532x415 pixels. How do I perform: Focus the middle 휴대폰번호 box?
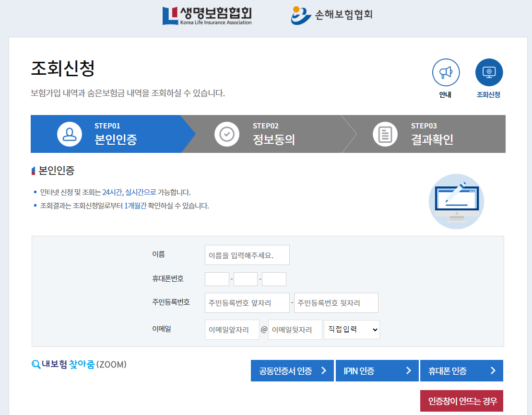point(246,279)
